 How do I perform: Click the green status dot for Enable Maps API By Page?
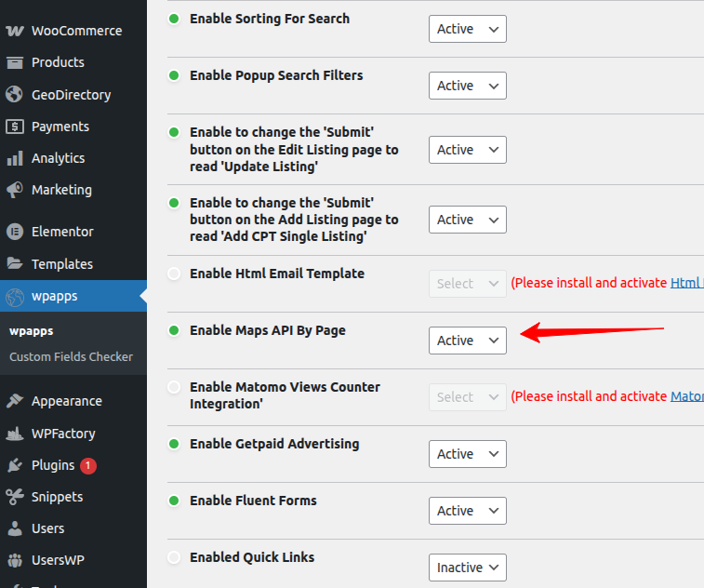(x=174, y=330)
